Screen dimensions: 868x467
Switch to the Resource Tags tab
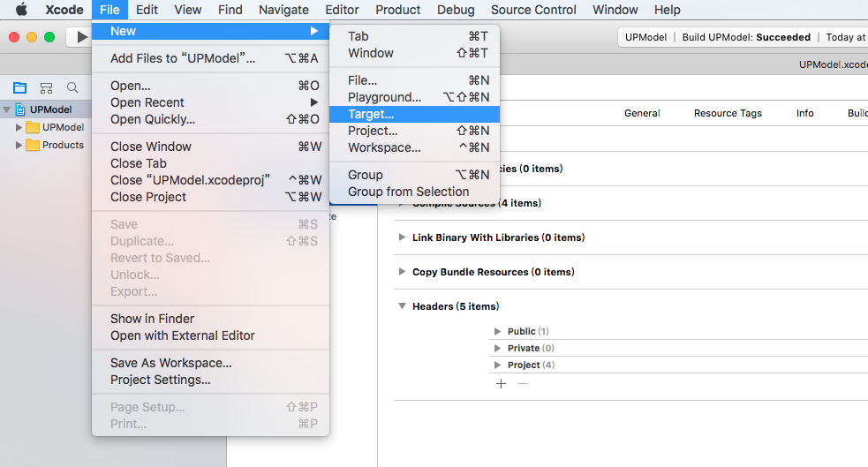click(x=728, y=113)
